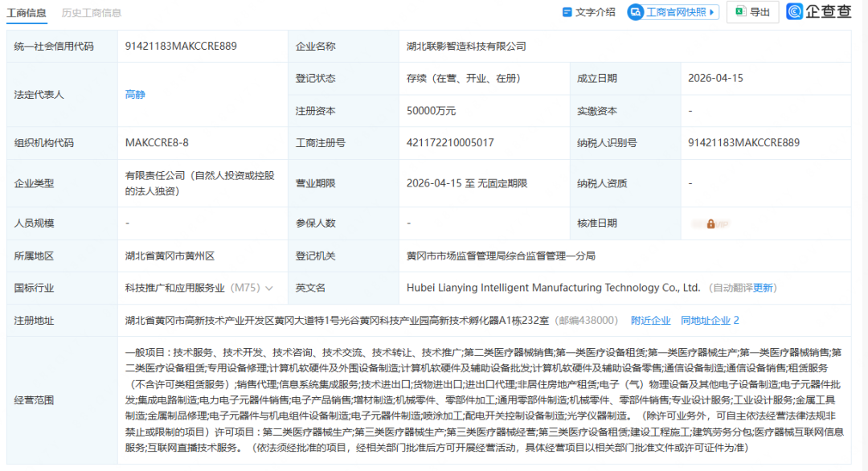Click the Excel icon on 导出 button
Screen dimensions: 868x471
739,12
